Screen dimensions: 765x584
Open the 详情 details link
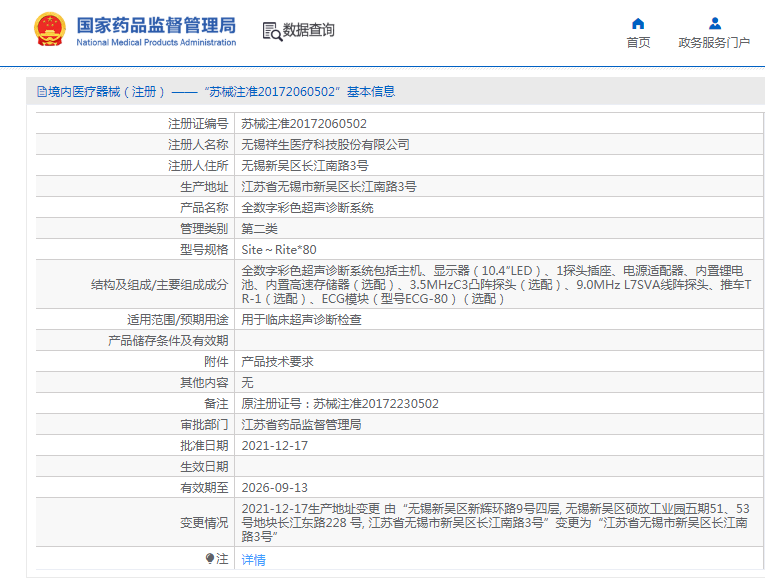pos(254,560)
